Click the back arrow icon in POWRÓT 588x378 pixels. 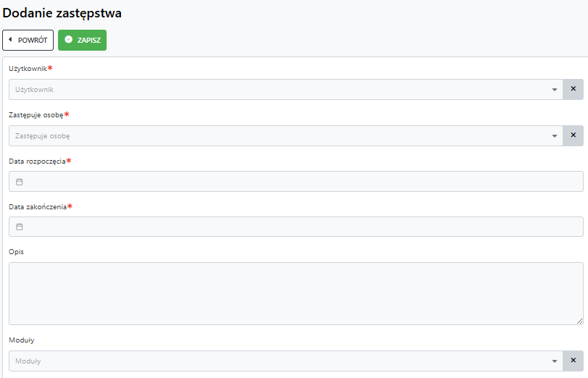coord(10,39)
